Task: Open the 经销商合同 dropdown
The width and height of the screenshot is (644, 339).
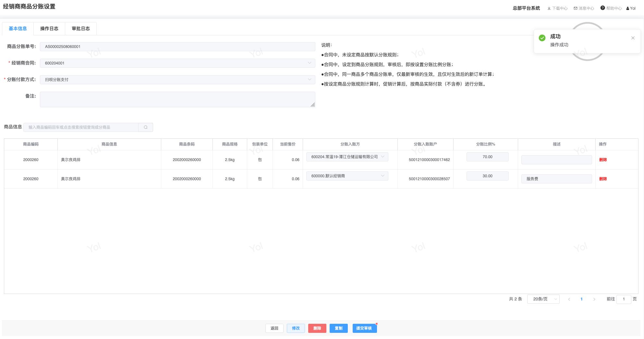Action: pyautogui.click(x=177, y=63)
